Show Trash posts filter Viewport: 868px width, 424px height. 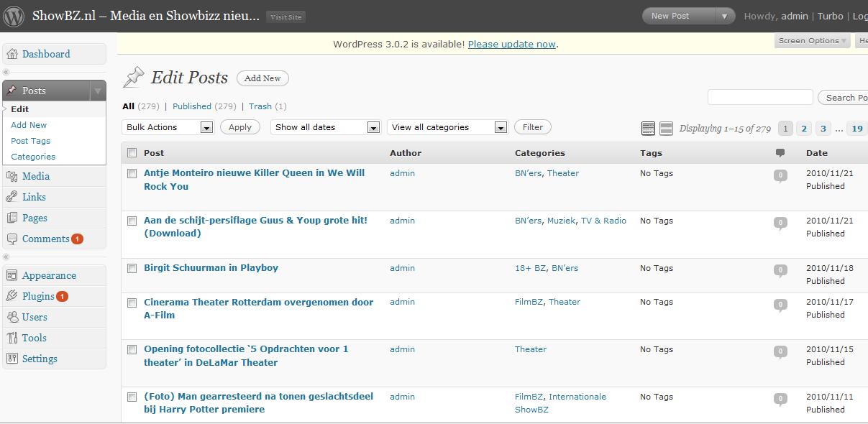pos(260,106)
